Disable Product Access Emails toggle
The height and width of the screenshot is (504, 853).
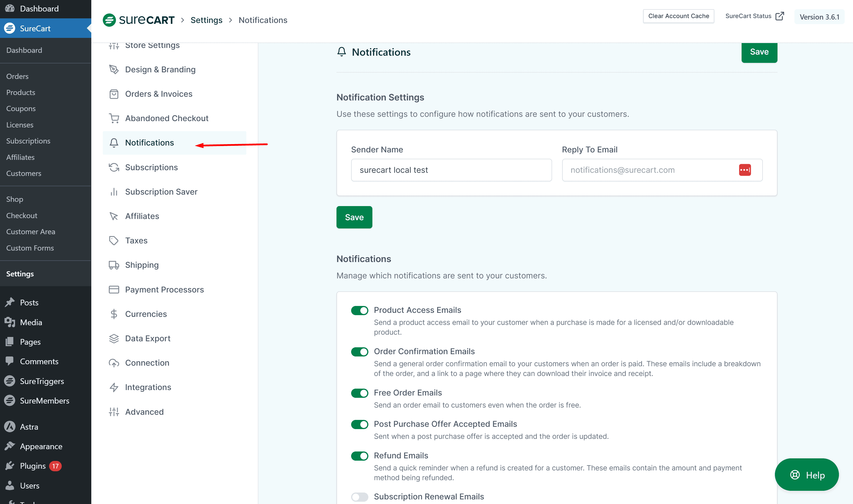359,311
